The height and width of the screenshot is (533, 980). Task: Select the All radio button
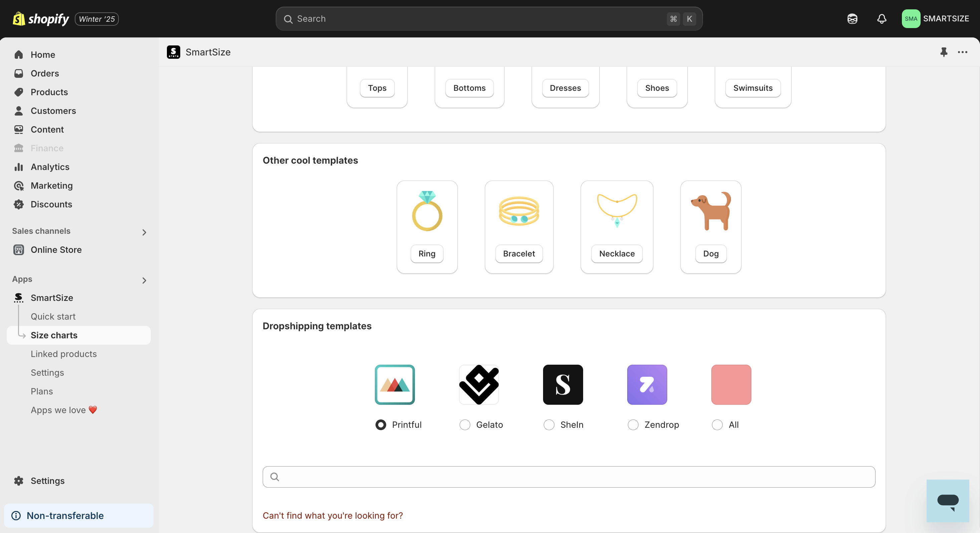coord(717,424)
